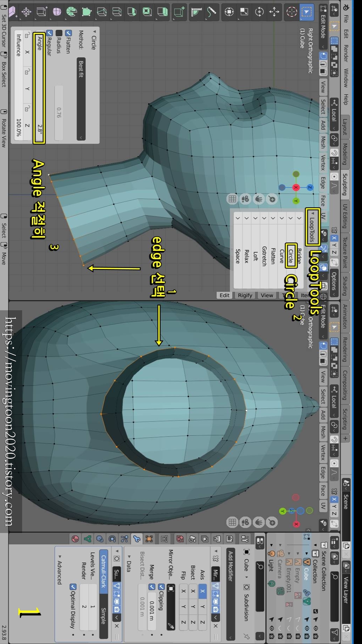Select the Add Cube tool
This screenshot has width=362, height=644.
point(179,12)
